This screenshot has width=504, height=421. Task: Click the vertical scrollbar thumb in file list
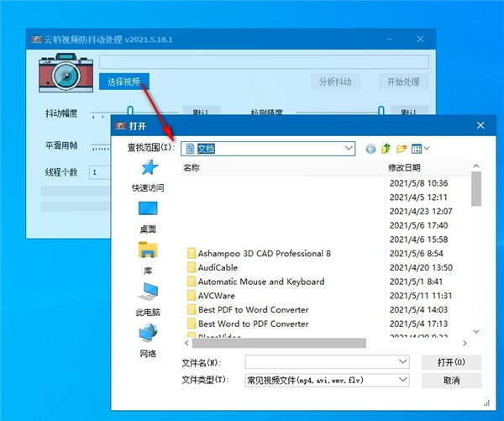[476, 189]
